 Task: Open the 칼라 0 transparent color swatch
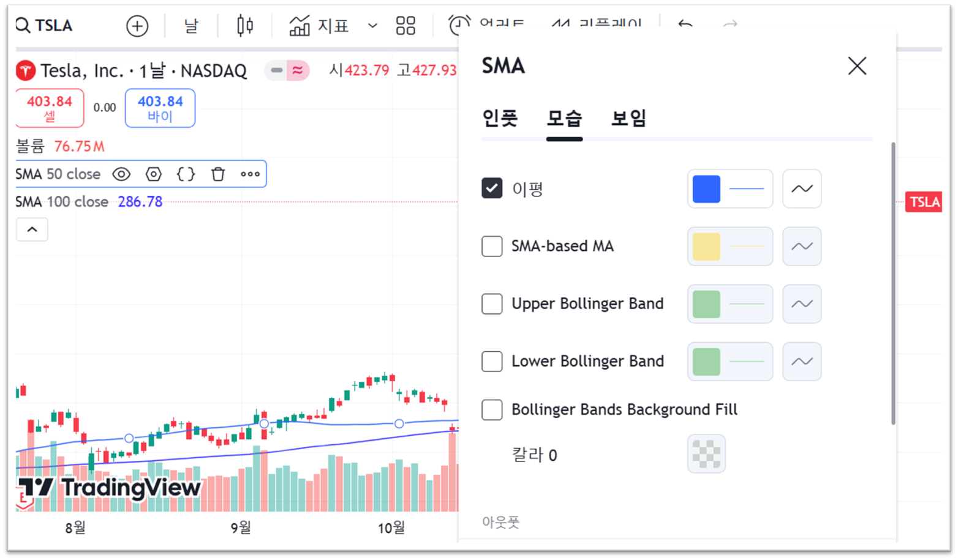point(706,454)
